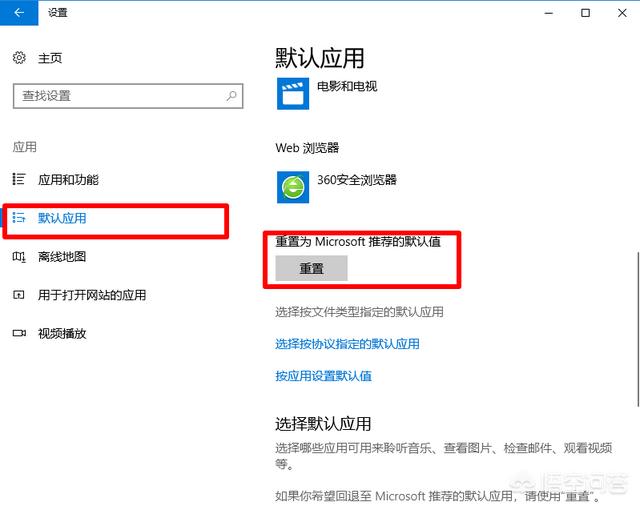This screenshot has width=640, height=506.
Task: Go to 用于打开网站的应用 page
Action: [92, 295]
